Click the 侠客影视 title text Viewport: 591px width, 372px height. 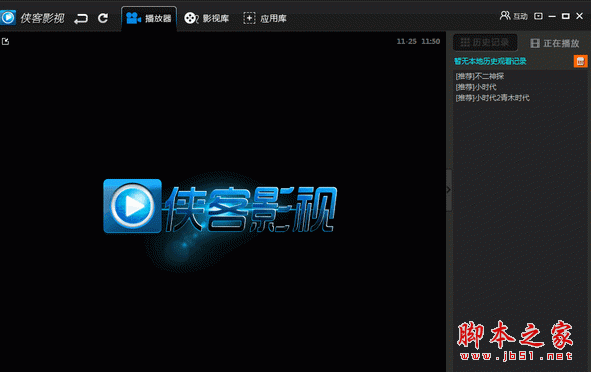pos(42,18)
